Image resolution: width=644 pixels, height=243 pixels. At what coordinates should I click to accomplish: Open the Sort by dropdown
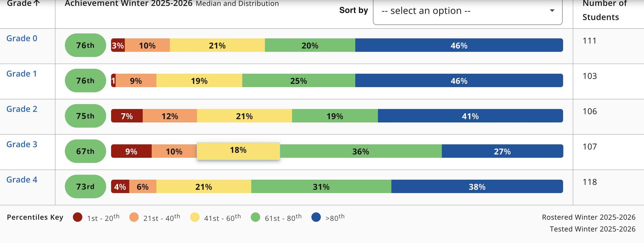coord(467,11)
